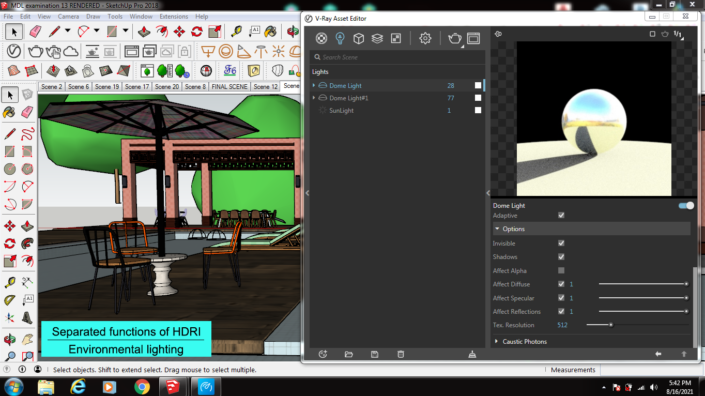
Task: Toggle the Affect Reflections checkbox
Action: (x=561, y=311)
